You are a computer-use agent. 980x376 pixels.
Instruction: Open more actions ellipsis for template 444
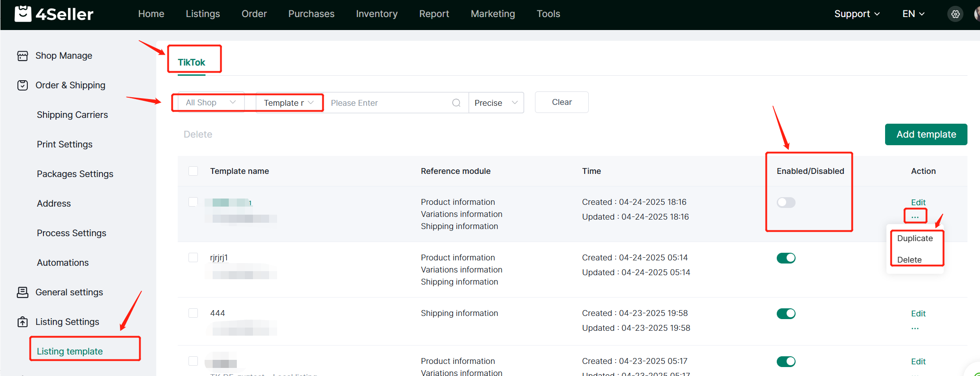915,328
